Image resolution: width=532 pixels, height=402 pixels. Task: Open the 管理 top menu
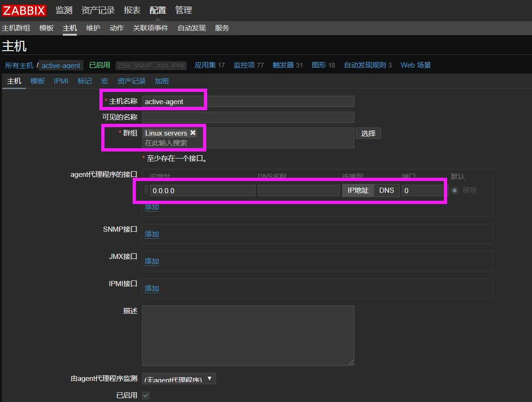[x=184, y=10]
